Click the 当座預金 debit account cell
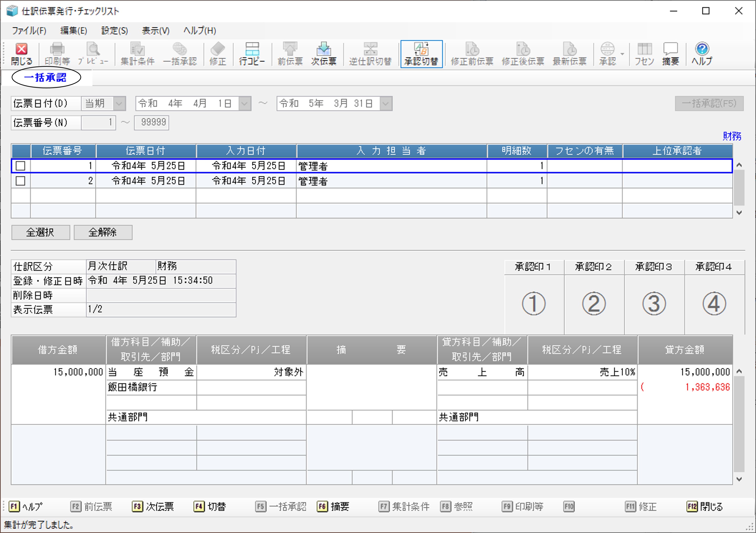This screenshot has height=533, width=756. [151, 372]
